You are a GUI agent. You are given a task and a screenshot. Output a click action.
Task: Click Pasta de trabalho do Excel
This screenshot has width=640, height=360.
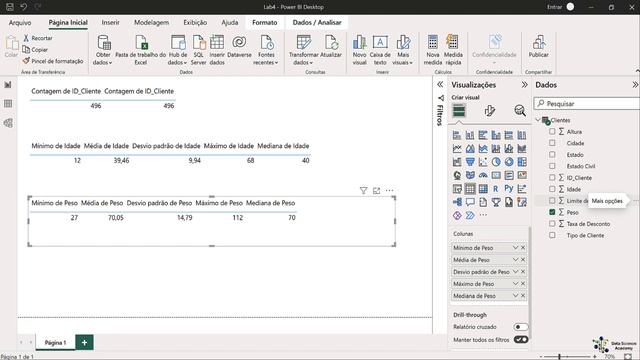[140, 50]
